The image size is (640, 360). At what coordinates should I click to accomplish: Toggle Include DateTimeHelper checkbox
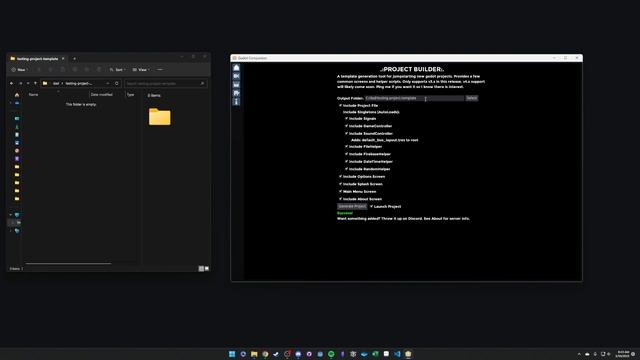coord(347,161)
